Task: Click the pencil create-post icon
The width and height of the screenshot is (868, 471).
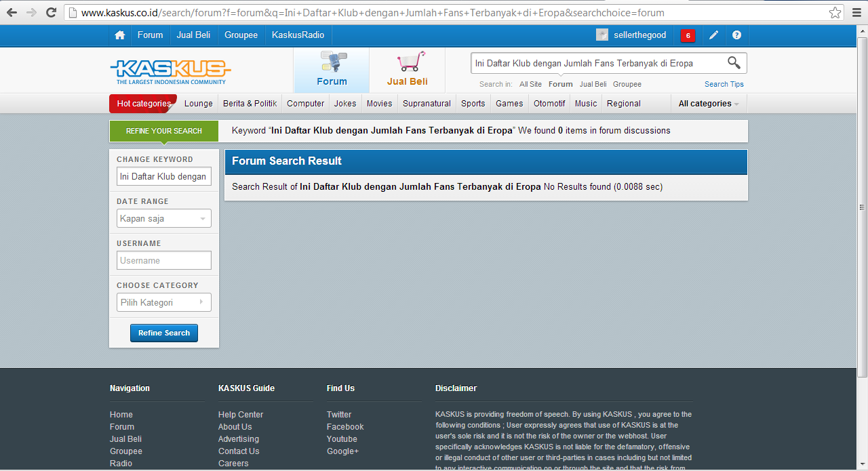Action: point(713,35)
